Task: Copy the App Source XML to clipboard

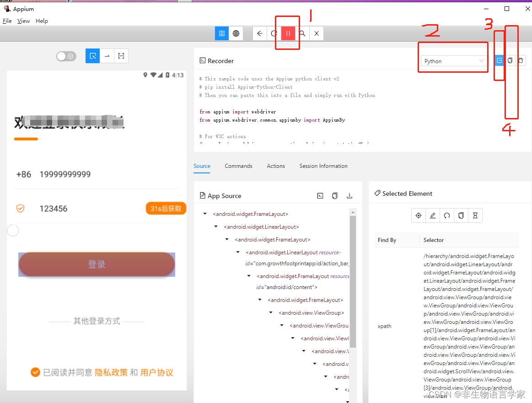Action: tap(335, 196)
